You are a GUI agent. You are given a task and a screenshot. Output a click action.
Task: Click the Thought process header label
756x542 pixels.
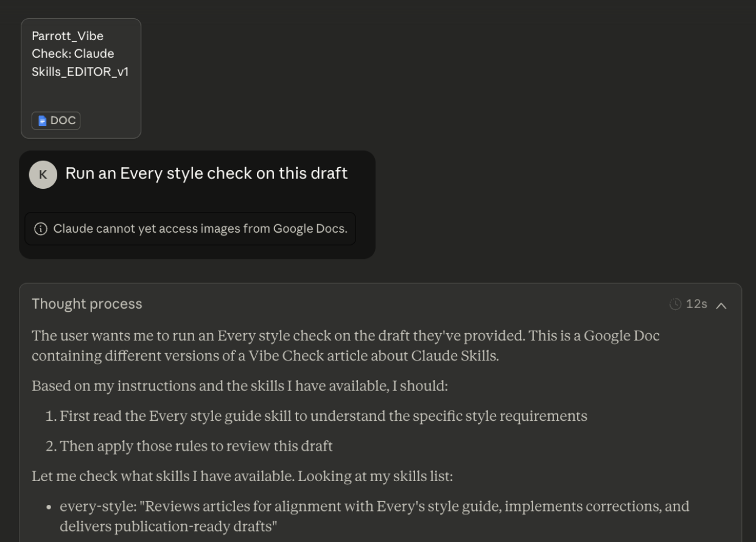point(87,304)
